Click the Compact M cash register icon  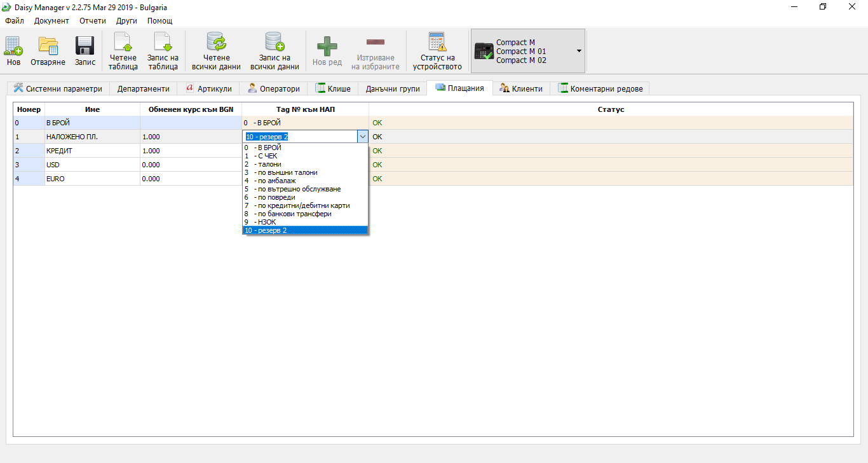(484, 51)
